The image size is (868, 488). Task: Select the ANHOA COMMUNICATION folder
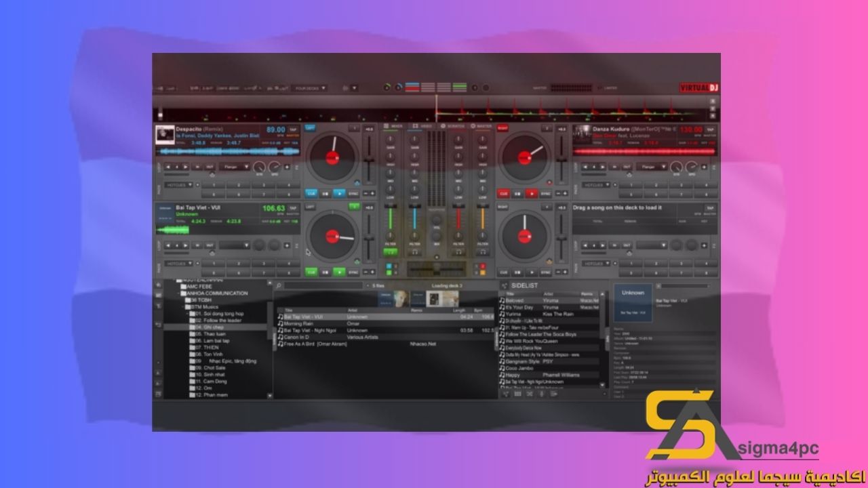click(214, 293)
